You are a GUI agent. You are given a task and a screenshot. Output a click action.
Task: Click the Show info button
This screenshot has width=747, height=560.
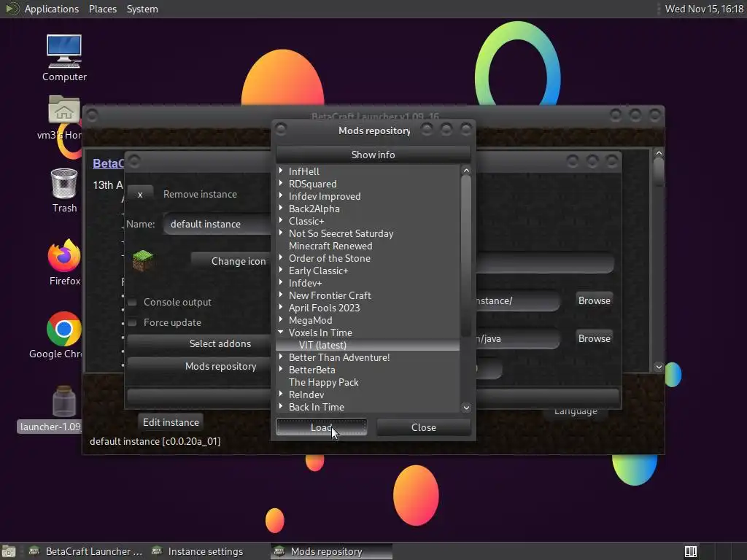[x=373, y=155]
